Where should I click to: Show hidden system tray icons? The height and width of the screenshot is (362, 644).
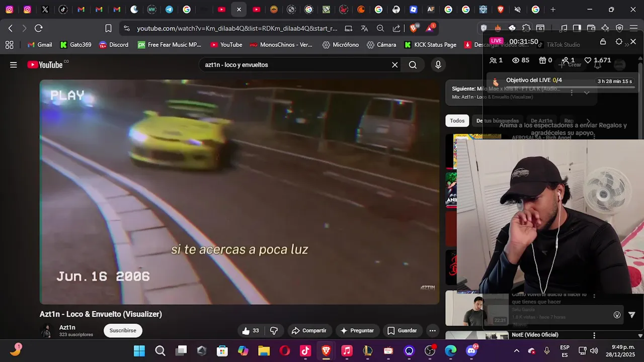tap(516, 350)
